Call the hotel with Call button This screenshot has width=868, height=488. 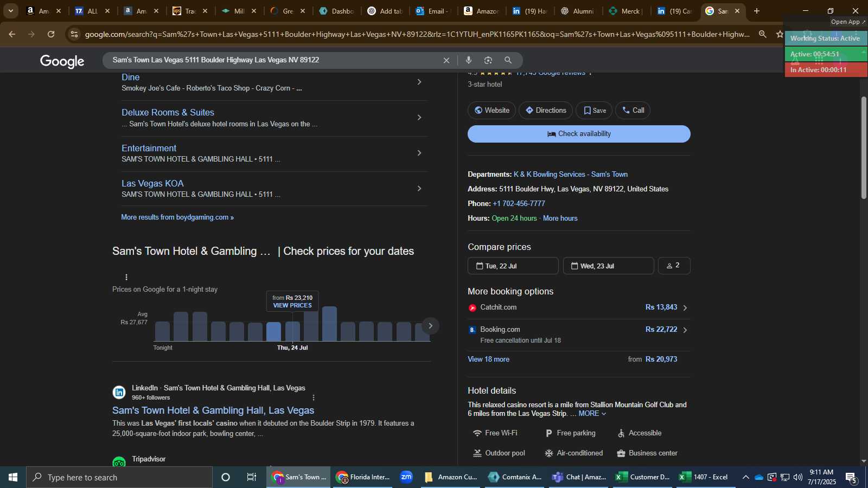(x=633, y=110)
